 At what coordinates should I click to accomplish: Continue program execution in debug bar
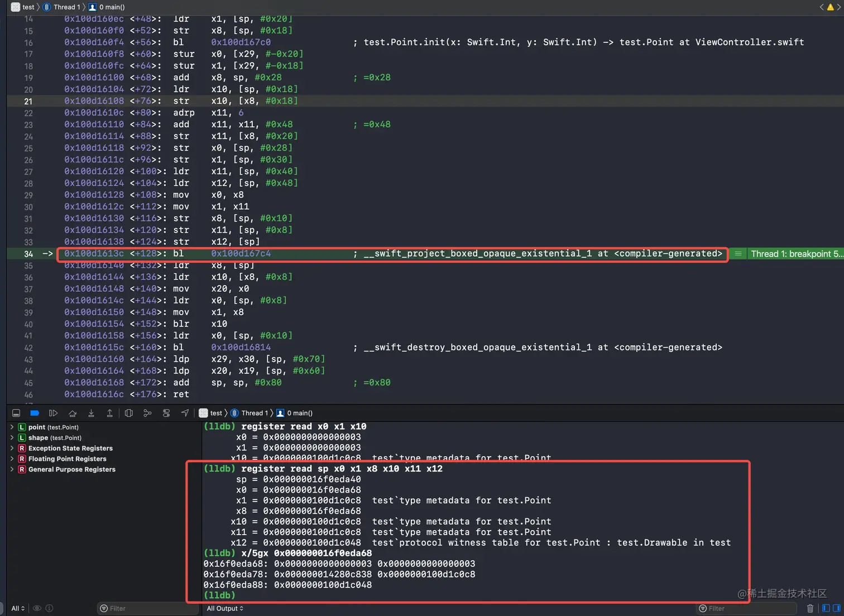53,413
